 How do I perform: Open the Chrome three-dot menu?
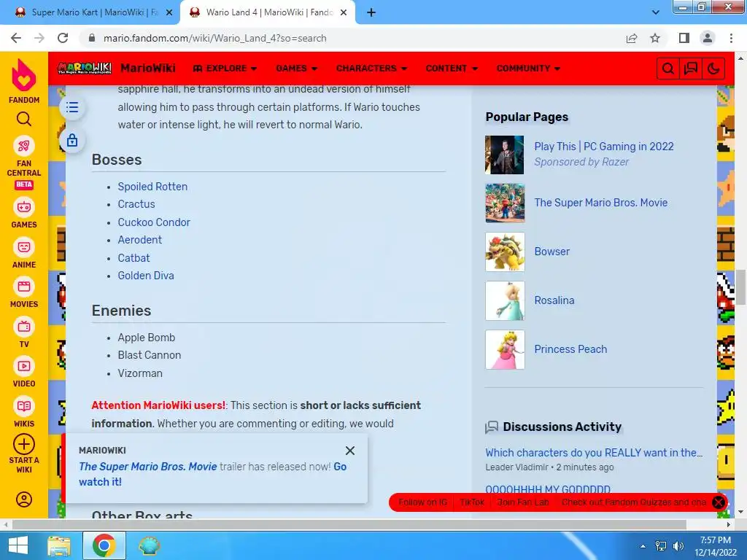(x=731, y=38)
